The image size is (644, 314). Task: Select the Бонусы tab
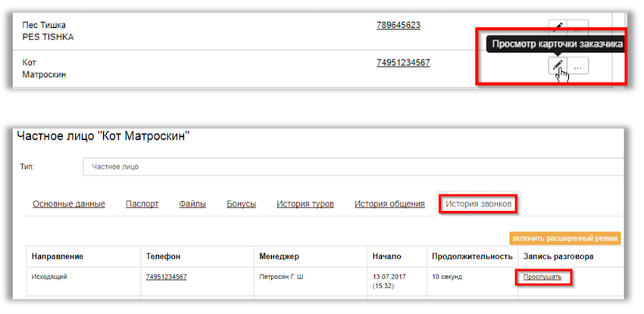point(241,204)
